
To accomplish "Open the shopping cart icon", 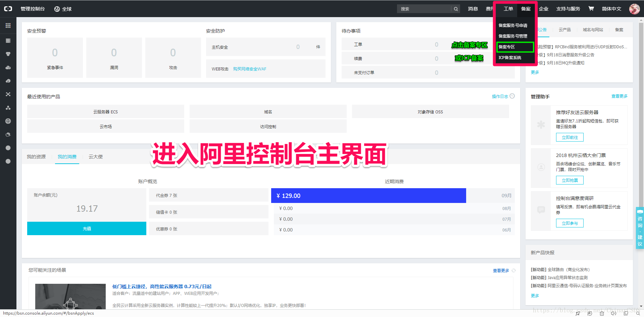I will tap(591, 9).
